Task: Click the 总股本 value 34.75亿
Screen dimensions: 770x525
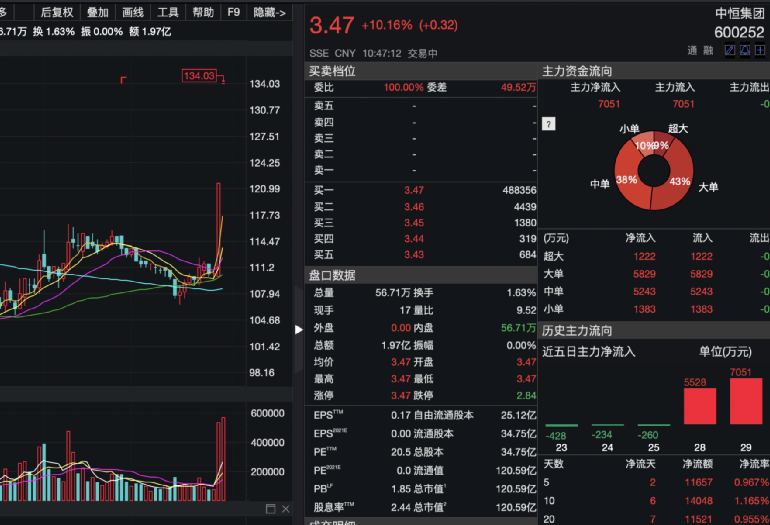Action: click(x=519, y=452)
